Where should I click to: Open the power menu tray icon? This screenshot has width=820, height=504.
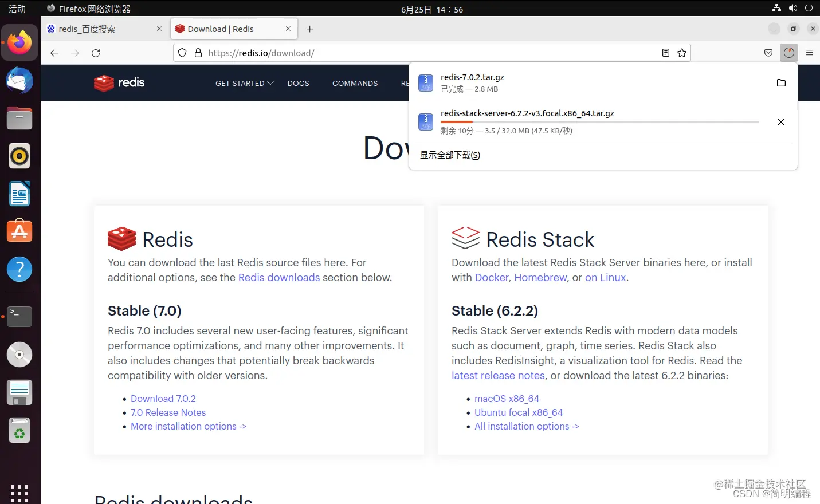809,9
